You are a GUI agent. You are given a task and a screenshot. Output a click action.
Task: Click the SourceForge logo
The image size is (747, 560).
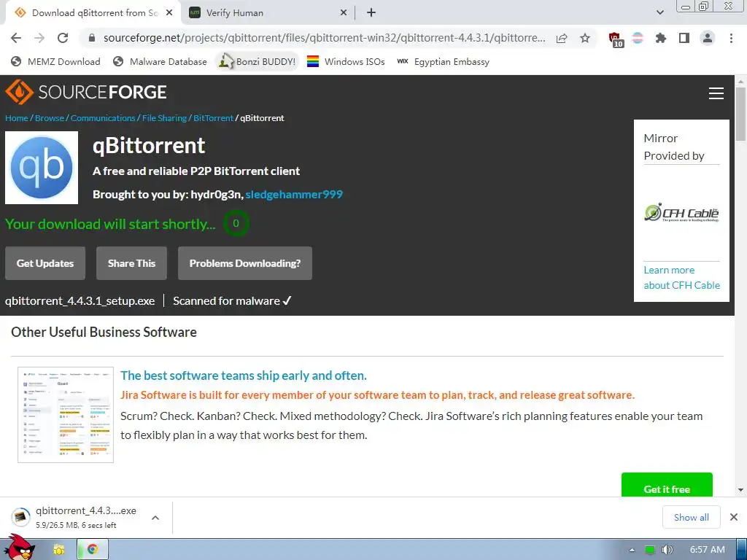click(86, 92)
